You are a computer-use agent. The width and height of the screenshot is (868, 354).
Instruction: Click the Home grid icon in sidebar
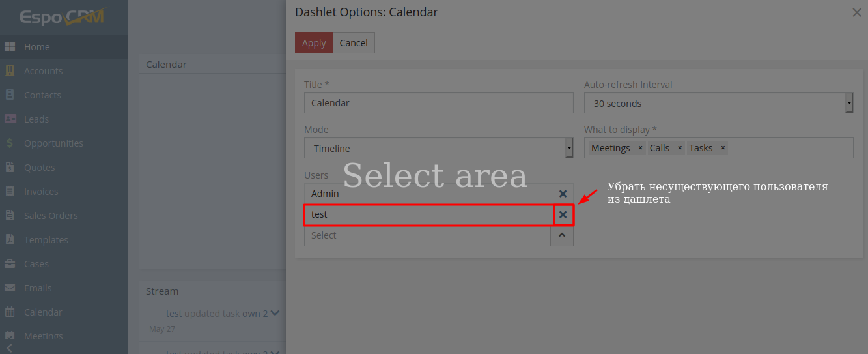click(x=10, y=47)
